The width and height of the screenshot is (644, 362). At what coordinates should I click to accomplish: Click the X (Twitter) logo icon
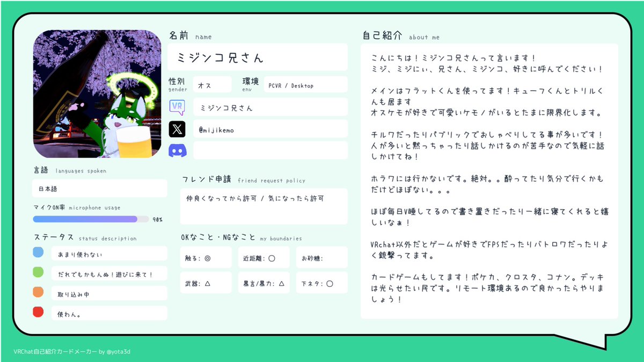[177, 129]
